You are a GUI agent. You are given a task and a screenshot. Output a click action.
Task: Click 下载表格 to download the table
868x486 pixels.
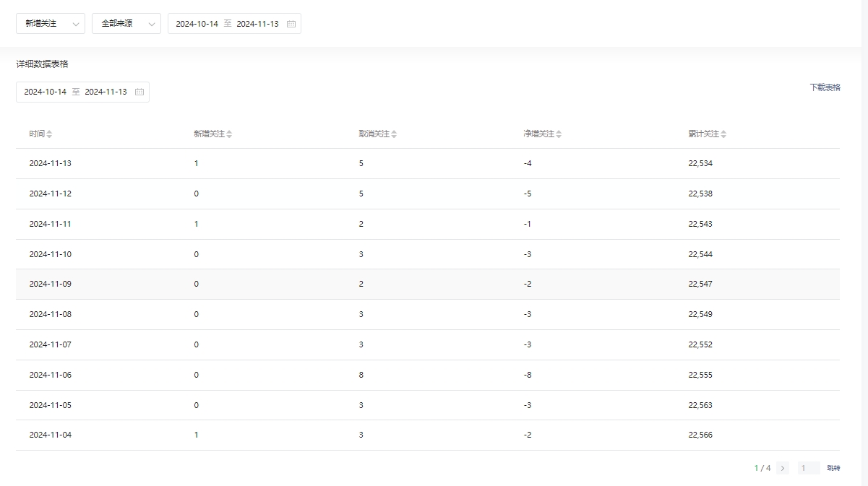point(825,87)
